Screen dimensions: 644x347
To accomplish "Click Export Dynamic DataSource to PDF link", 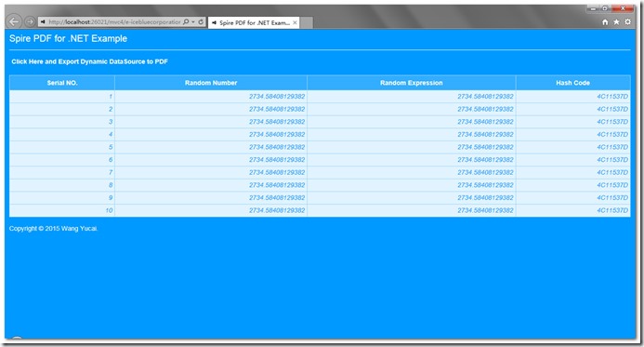I will click(89, 61).
